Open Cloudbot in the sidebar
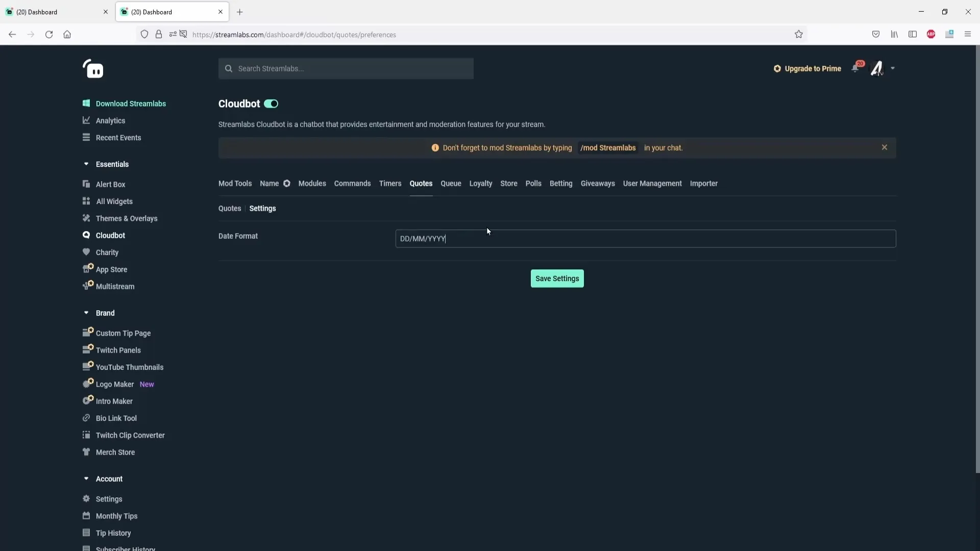 click(x=110, y=235)
